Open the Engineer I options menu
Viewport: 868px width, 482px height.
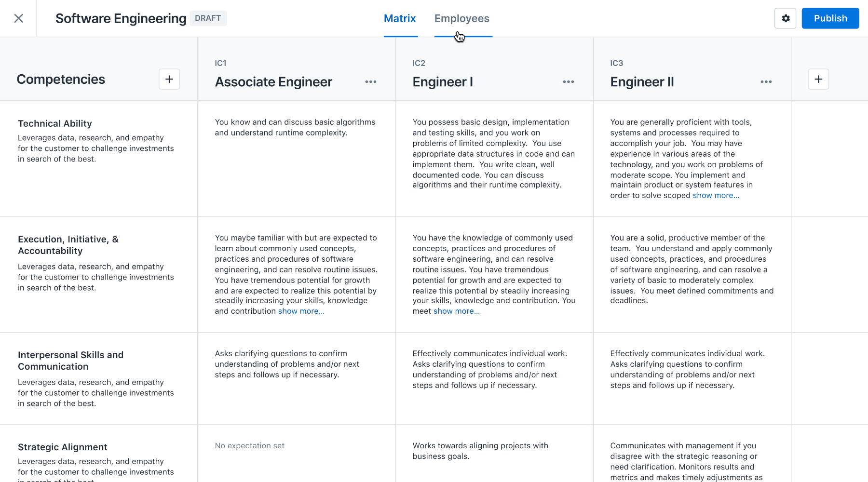point(568,82)
